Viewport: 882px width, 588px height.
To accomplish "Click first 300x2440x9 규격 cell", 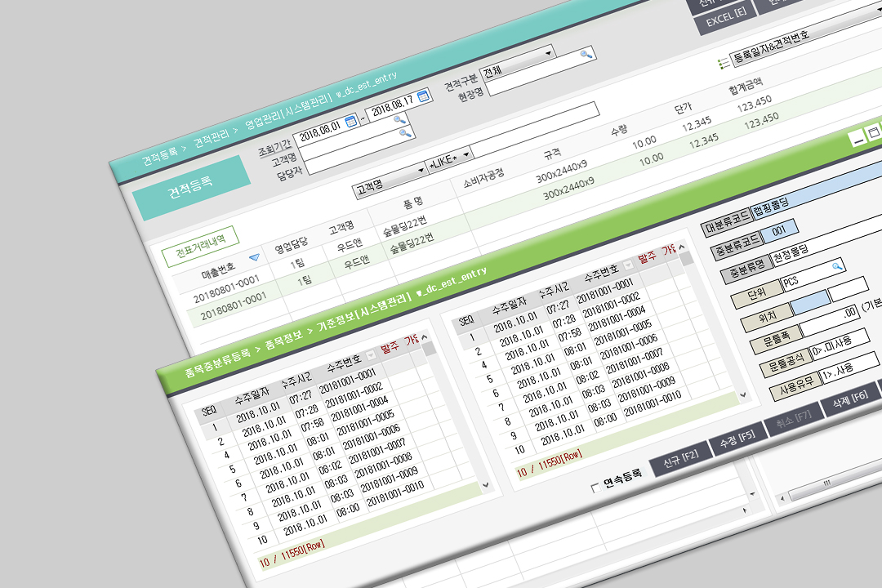I will [x=561, y=171].
